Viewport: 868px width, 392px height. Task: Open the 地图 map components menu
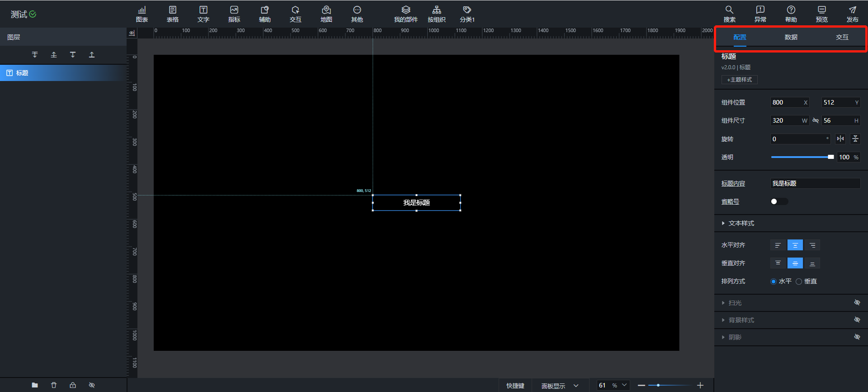tap(326, 14)
